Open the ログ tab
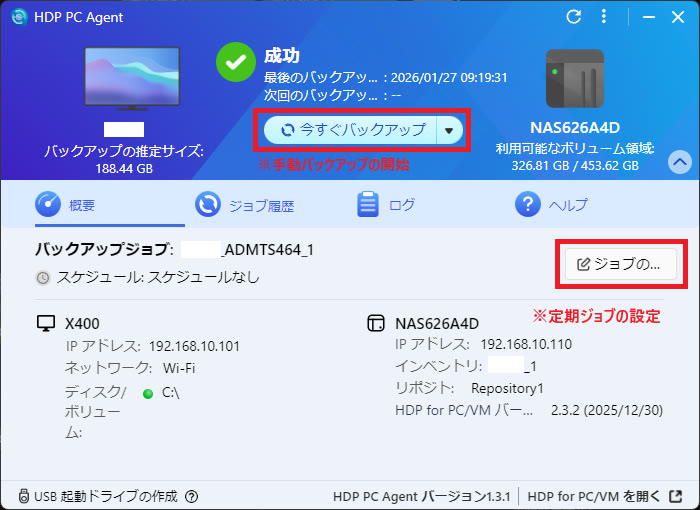 click(x=387, y=205)
